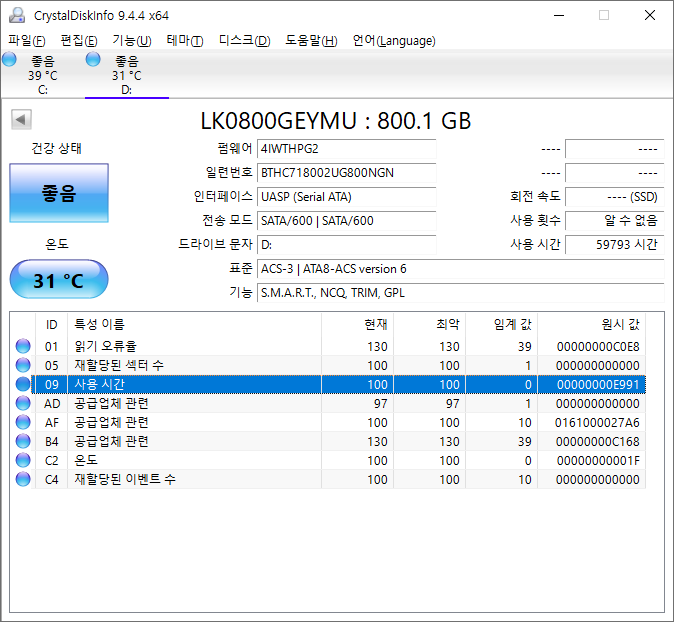Select the D: drive tab at 31 °C
This screenshot has width=674, height=622.
click(127, 75)
